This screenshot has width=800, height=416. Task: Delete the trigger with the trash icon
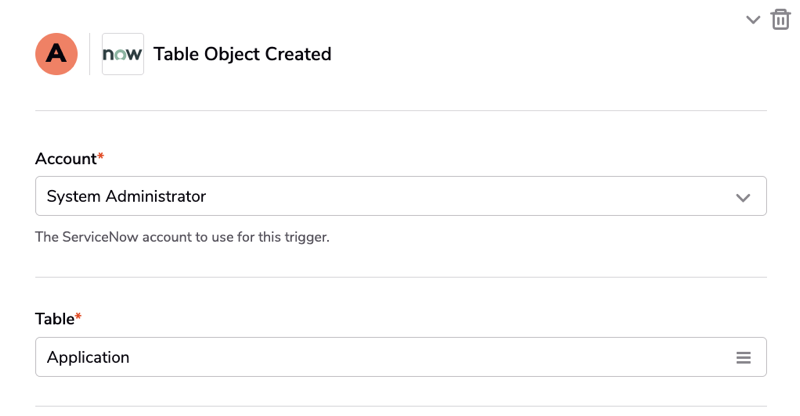click(x=780, y=20)
